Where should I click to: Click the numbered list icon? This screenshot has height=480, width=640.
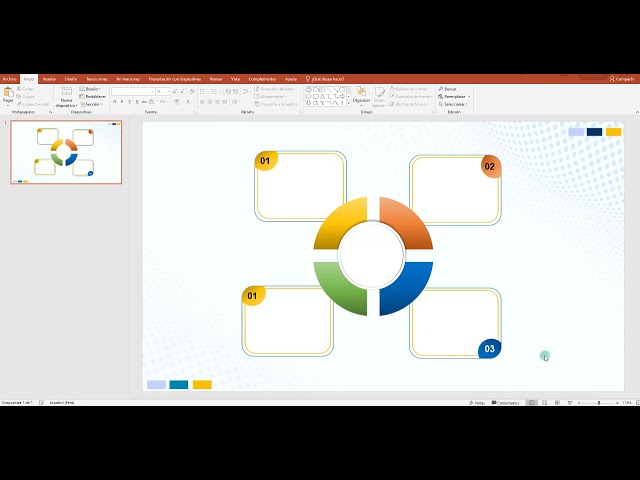pyautogui.click(x=214, y=91)
